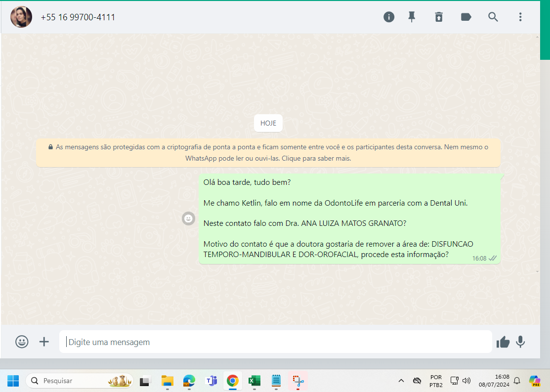Viewport: 550px width, 392px height.
Task: Click the chat scrollbar down arrow
Action: coord(537,271)
